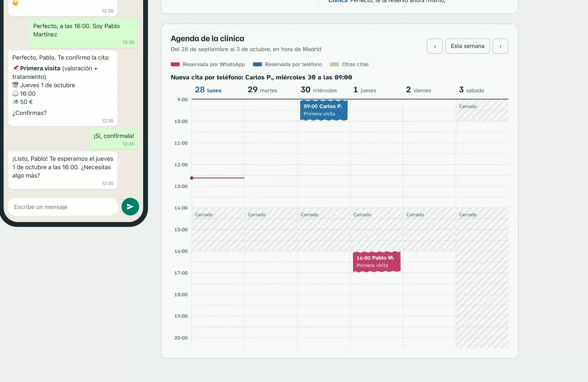Image resolution: width=588 pixels, height=382 pixels.
Task: Select the 28 lunes day header
Action: point(208,90)
